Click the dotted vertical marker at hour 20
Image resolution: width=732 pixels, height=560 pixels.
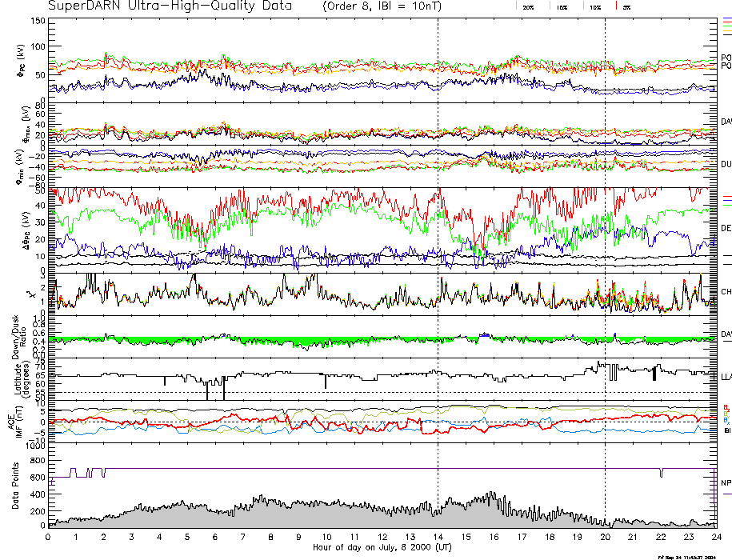point(605,240)
